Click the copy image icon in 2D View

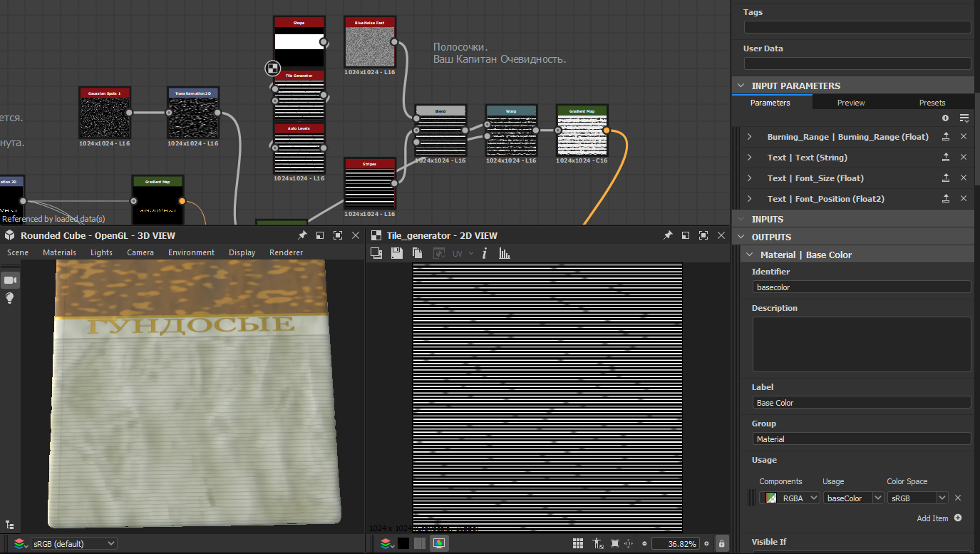click(418, 253)
